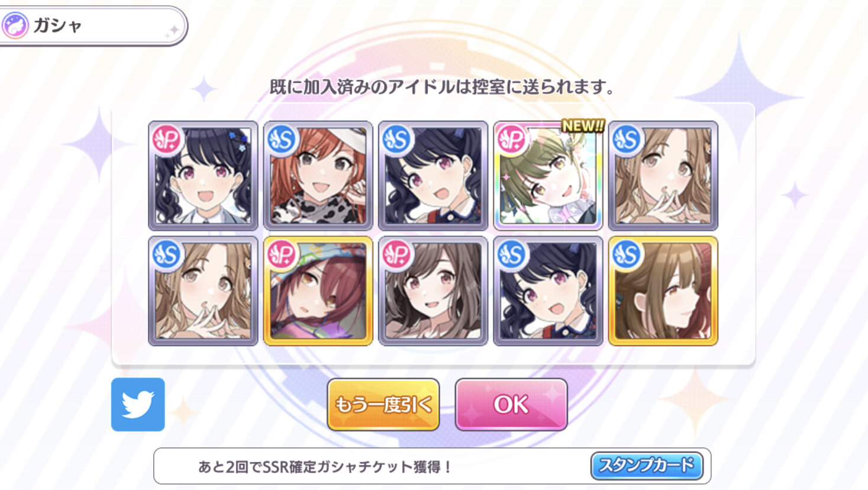The width and height of the screenshot is (868, 490).
Task: Select bottom-row brown-haired P idol card
Action: (433, 291)
